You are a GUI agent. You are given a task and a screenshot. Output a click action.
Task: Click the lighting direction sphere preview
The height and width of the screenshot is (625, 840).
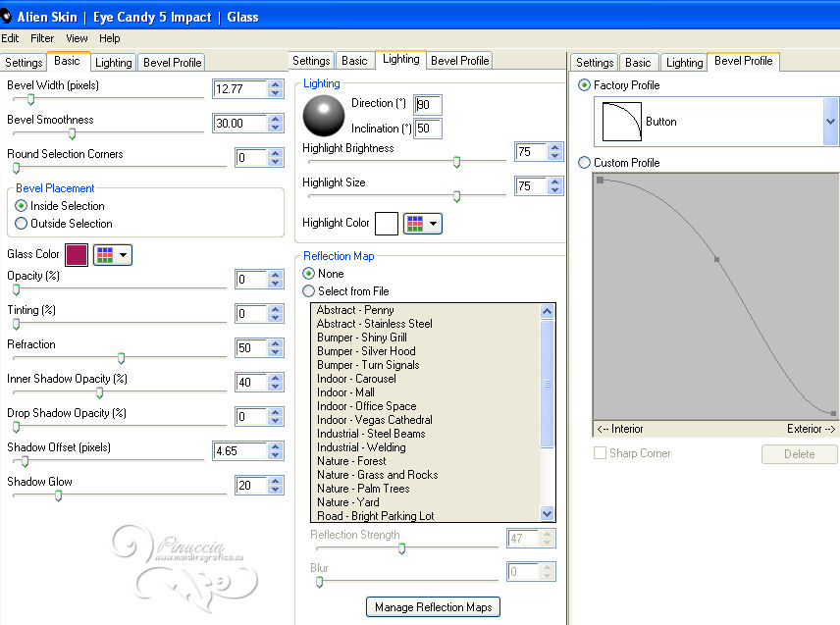tap(324, 116)
